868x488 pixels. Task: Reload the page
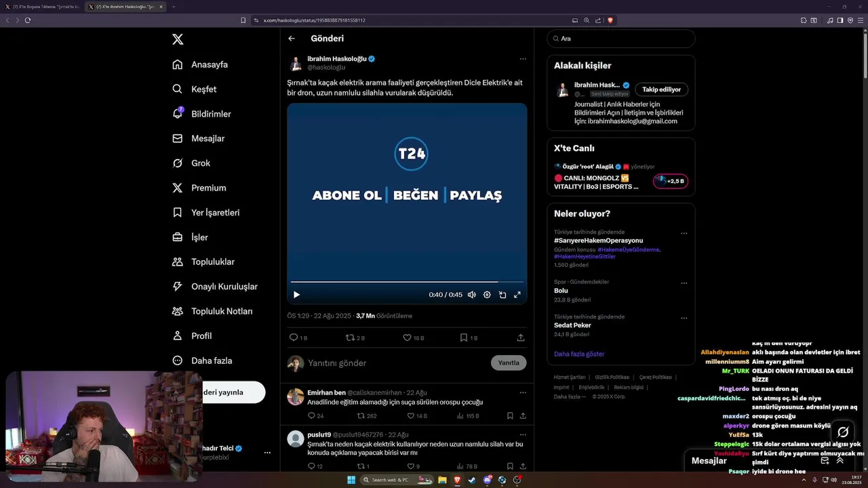tap(28, 20)
